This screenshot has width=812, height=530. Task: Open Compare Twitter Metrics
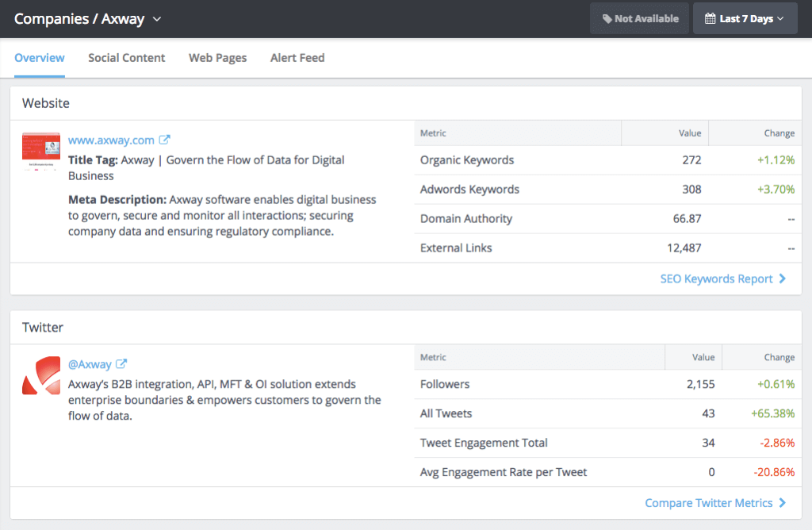709,503
